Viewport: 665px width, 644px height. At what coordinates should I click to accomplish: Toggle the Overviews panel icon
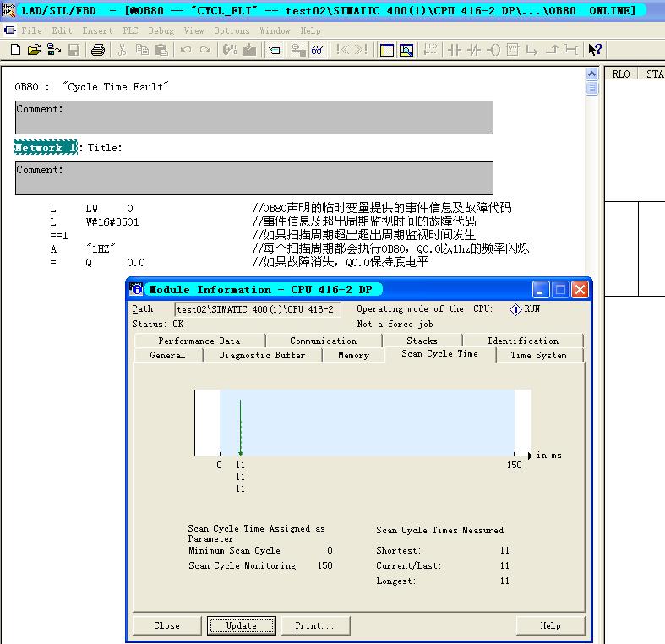(386, 50)
